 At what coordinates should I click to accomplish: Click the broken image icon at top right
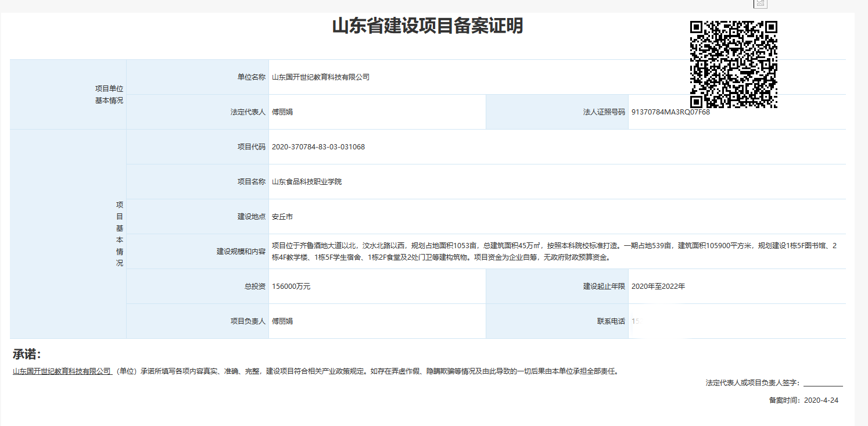[761, 3]
